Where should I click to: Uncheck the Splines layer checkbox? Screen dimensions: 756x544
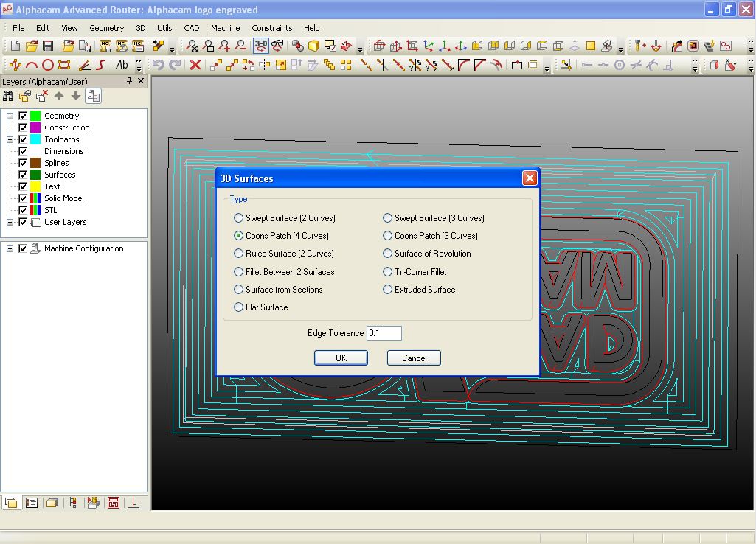[x=23, y=163]
